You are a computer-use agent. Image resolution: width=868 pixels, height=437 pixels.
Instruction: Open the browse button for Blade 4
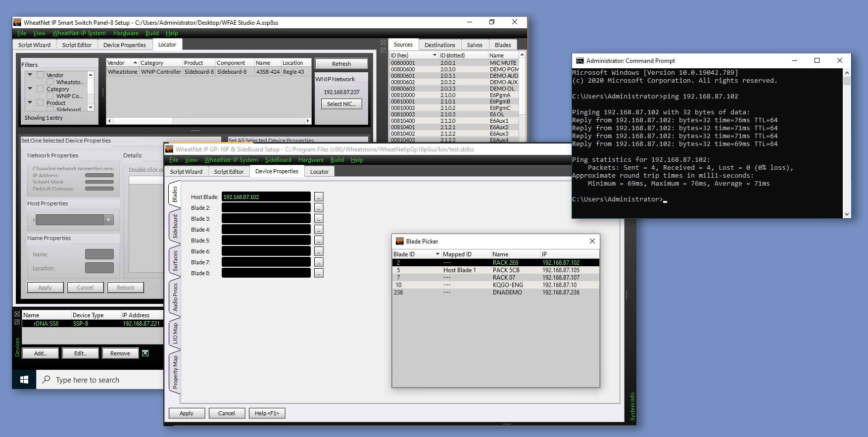tap(319, 230)
